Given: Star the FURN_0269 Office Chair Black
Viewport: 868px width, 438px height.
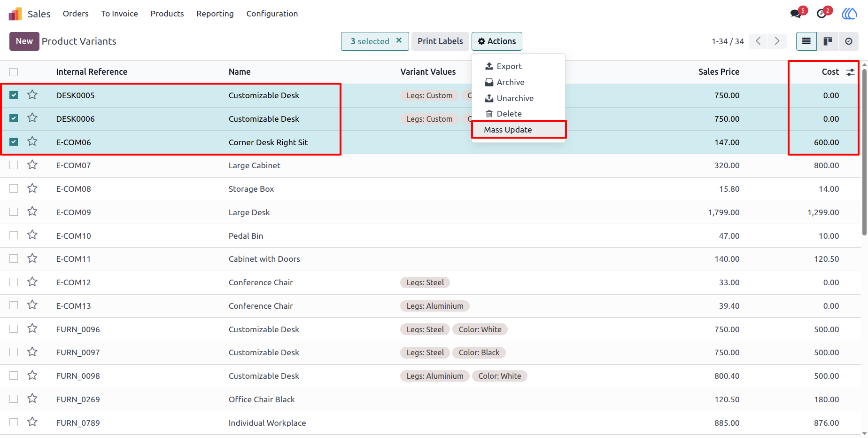Looking at the screenshot, I should click(x=32, y=399).
